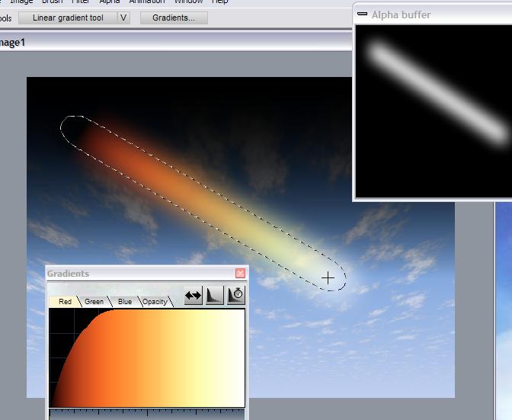This screenshot has width=512, height=420.
Task: Click the Gradients... button
Action: [174, 18]
